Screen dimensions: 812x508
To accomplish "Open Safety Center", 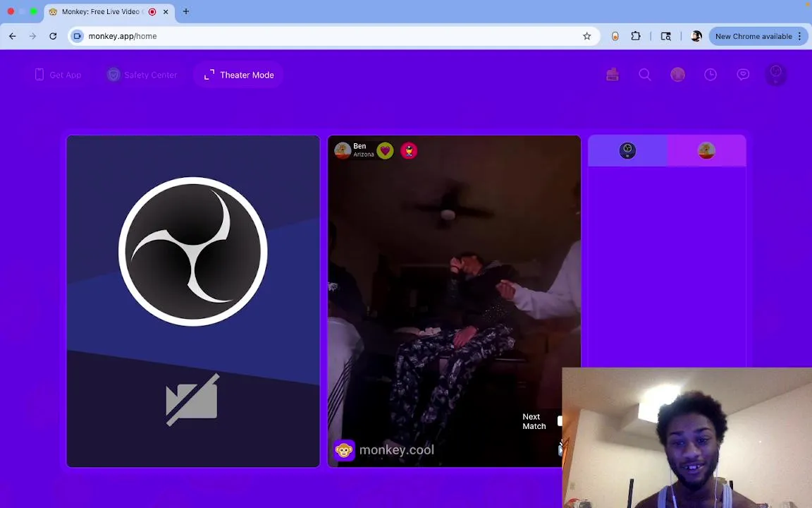I will click(x=142, y=75).
